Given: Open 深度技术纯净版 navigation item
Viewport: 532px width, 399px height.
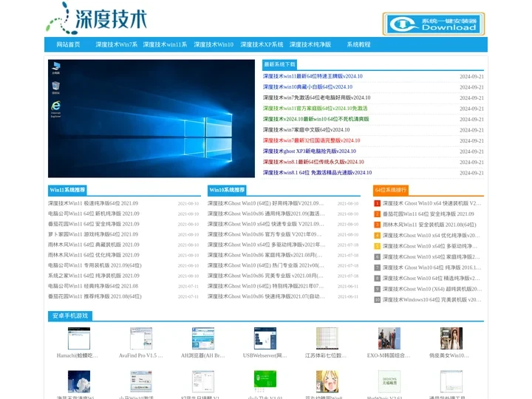Looking at the screenshot, I should (310, 44).
